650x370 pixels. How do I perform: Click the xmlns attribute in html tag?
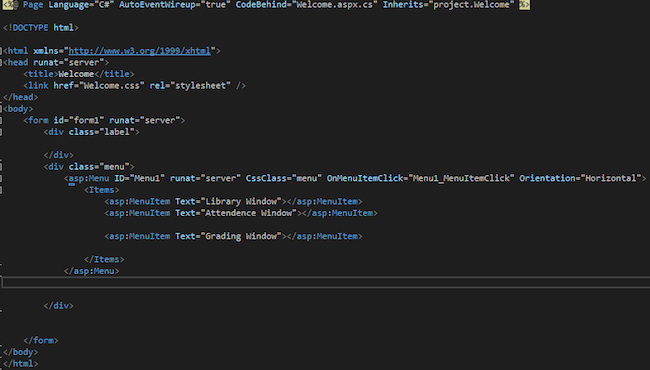pyautogui.click(x=46, y=51)
